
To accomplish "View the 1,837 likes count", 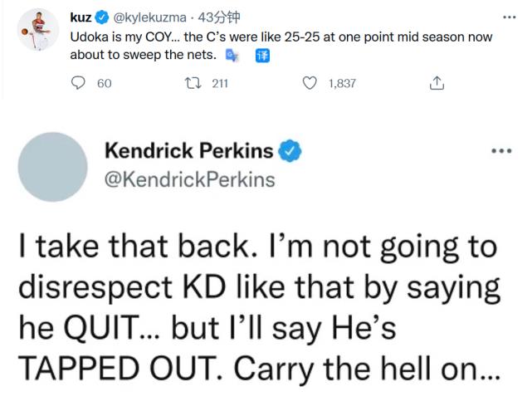I will pyautogui.click(x=342, y=83).
